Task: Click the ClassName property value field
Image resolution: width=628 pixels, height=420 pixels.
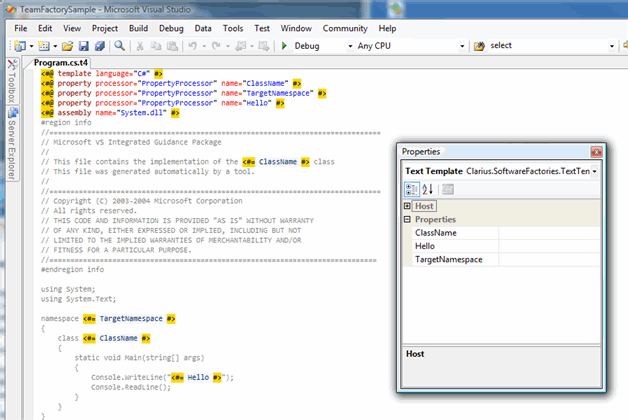Action: tap(550, 232)
